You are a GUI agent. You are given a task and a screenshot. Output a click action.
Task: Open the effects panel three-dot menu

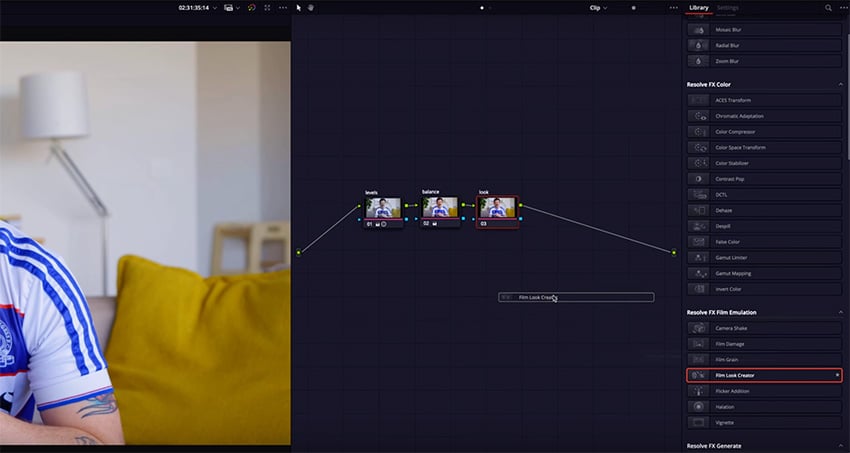pyautogui.click(x=844, y=8)
